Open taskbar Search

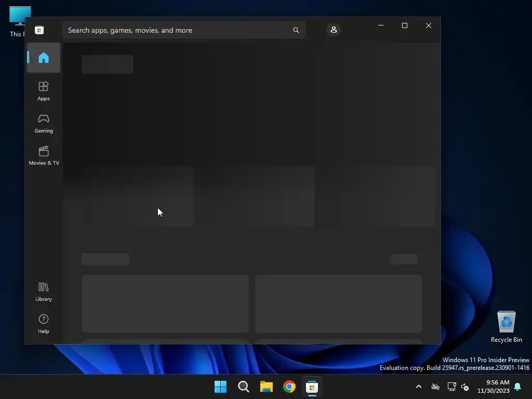(244, 387)
